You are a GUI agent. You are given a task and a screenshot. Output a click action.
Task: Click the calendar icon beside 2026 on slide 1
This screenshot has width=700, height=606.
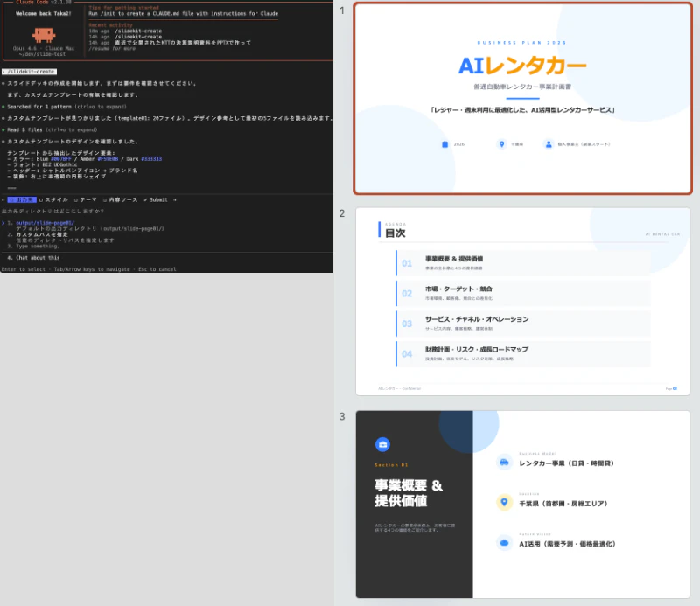click(x=444, y=144)
